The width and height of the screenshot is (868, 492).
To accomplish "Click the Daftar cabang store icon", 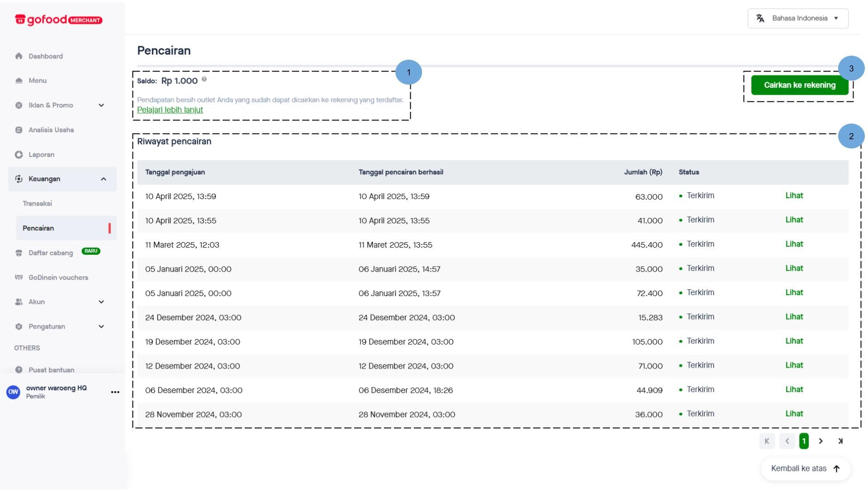I will [x=19, y=253].
